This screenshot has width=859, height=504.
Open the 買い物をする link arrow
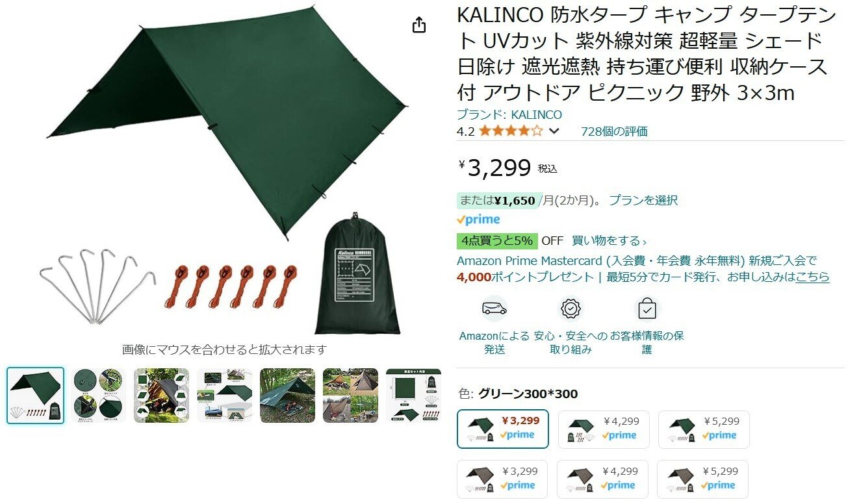click(x=609, y=240)
